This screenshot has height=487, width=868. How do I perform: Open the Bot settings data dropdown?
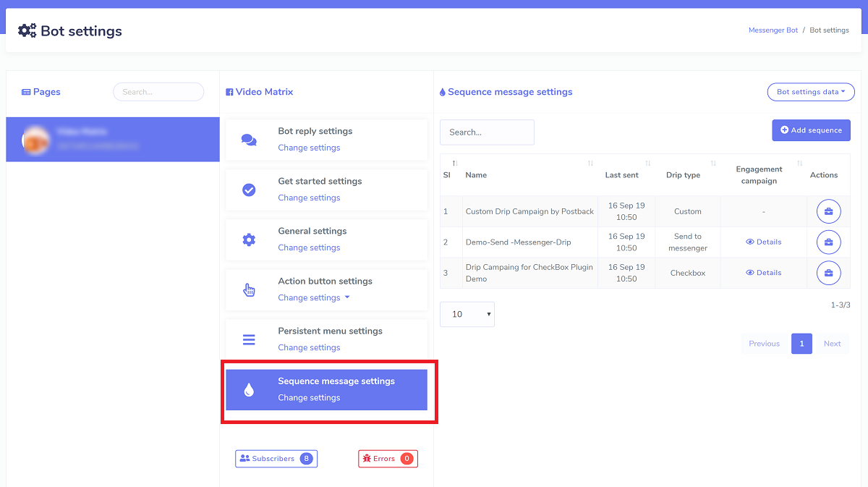(x=810, y=92)
